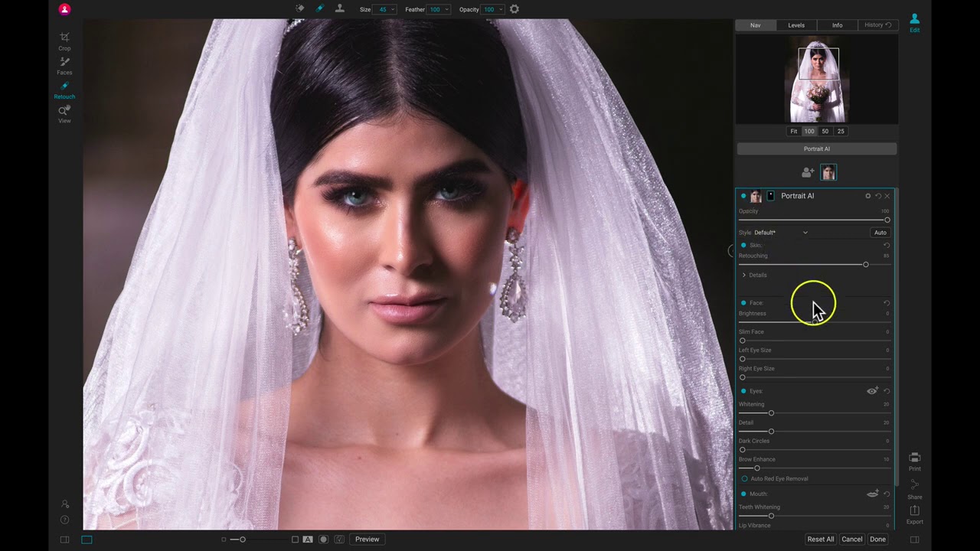Screen dimensions: 980x551
Task: Select the Perfect Eraser tool in the top bar
Action: coord(300,9)
